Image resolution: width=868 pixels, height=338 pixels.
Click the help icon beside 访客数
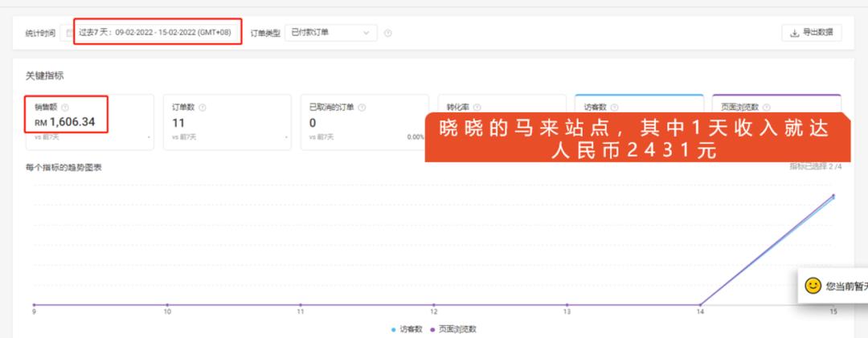point(615,108)
